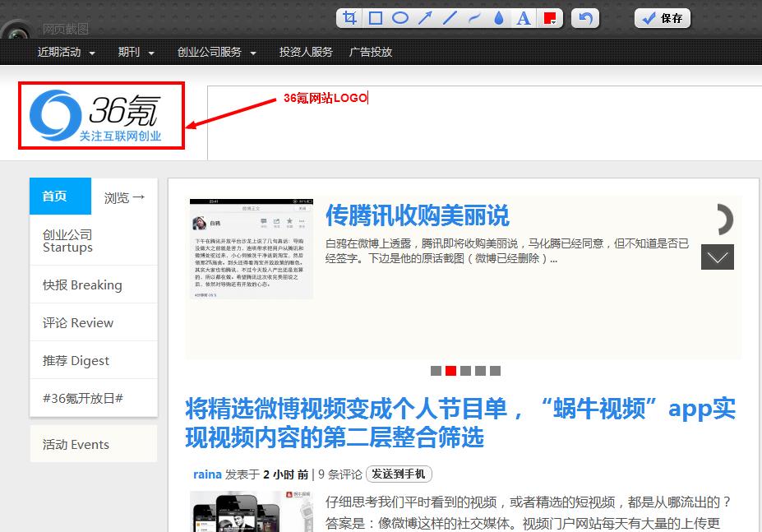Screen dimensions: 762x532
Task: Select the straight line tool
Action: [450, 18]
